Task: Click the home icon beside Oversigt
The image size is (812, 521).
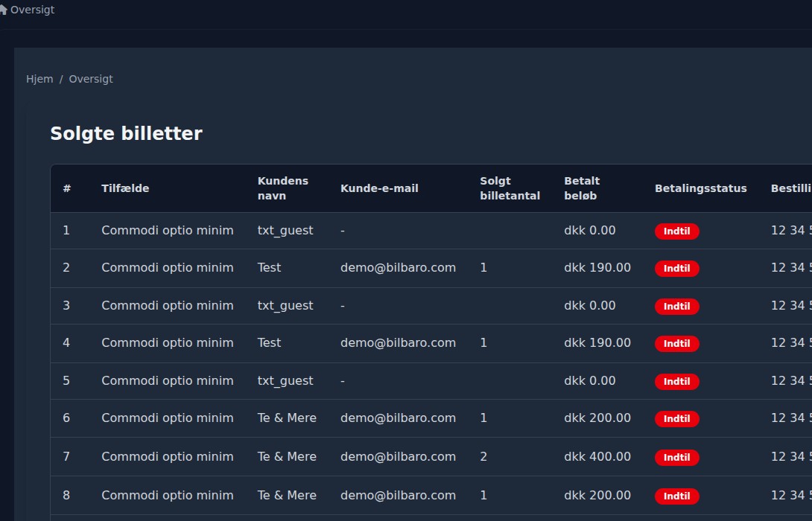Action: (2, 10)
